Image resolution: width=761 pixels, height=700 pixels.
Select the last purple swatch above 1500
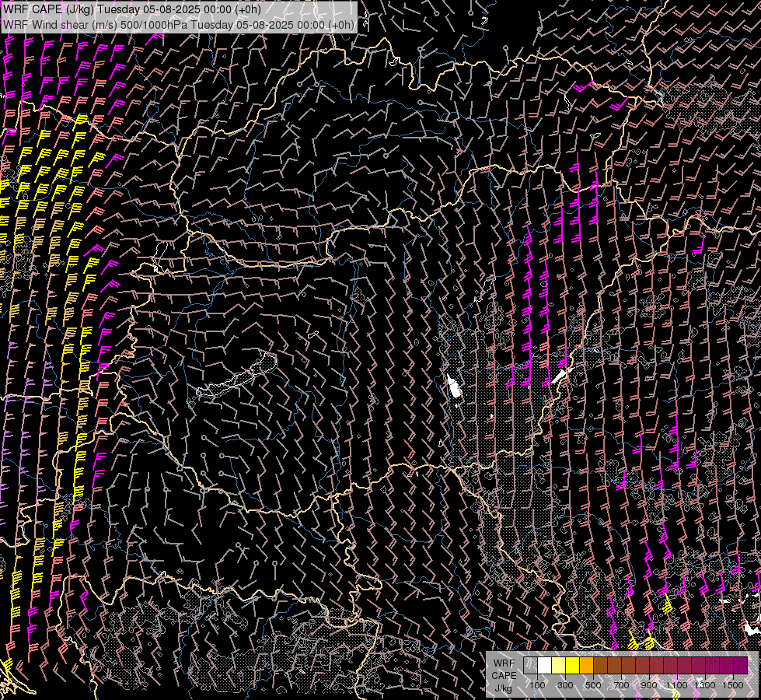740,666
